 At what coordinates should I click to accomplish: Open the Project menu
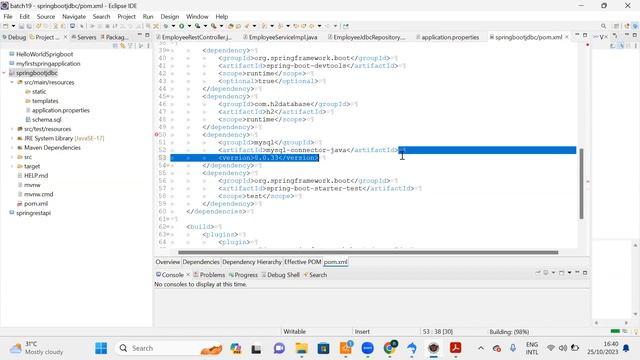(126, 16)
